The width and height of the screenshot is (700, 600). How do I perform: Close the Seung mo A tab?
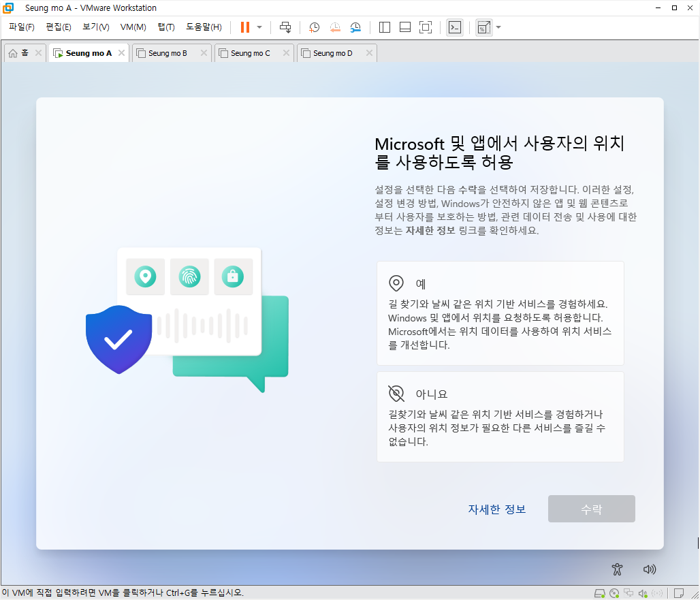[x=121, y=53]
